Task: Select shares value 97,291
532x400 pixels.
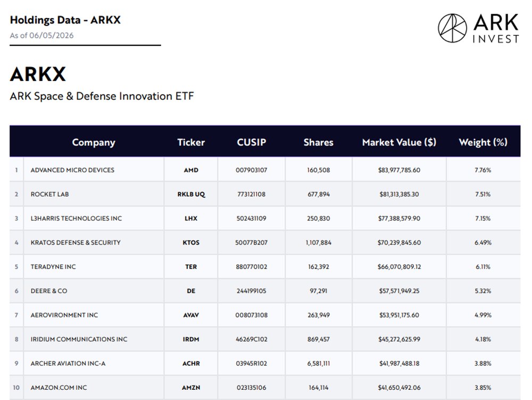Action: (x=318, y=291)
